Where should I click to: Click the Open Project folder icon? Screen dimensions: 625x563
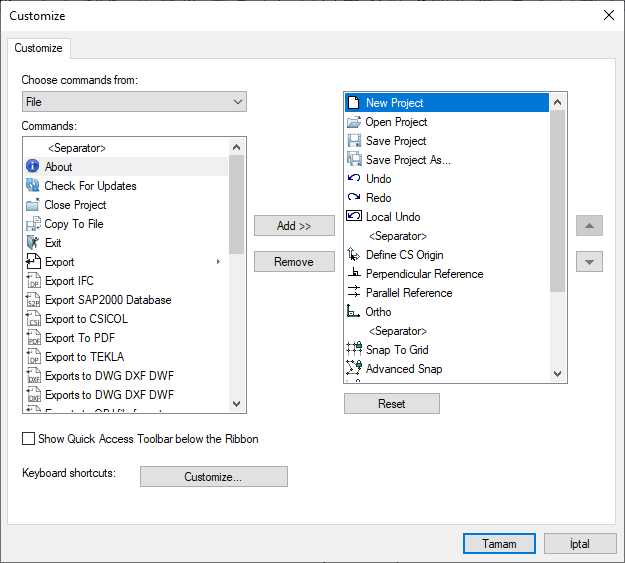353,122
